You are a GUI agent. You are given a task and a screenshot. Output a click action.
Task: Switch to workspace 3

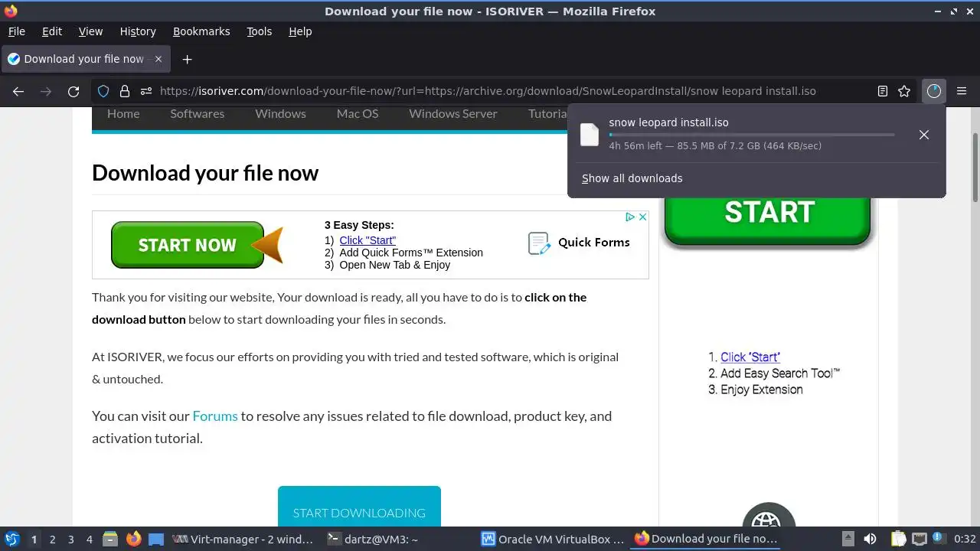pos(71,540)
